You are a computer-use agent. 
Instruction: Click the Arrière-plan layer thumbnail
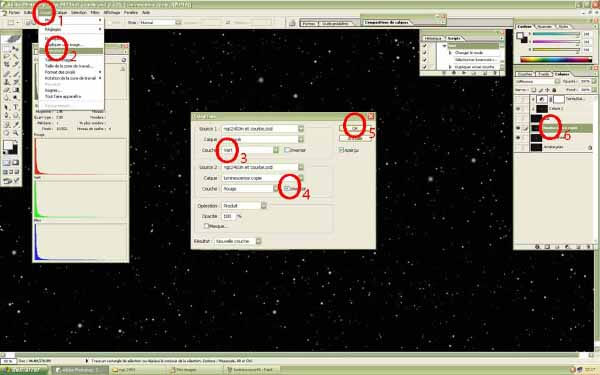tap(536, 147)
